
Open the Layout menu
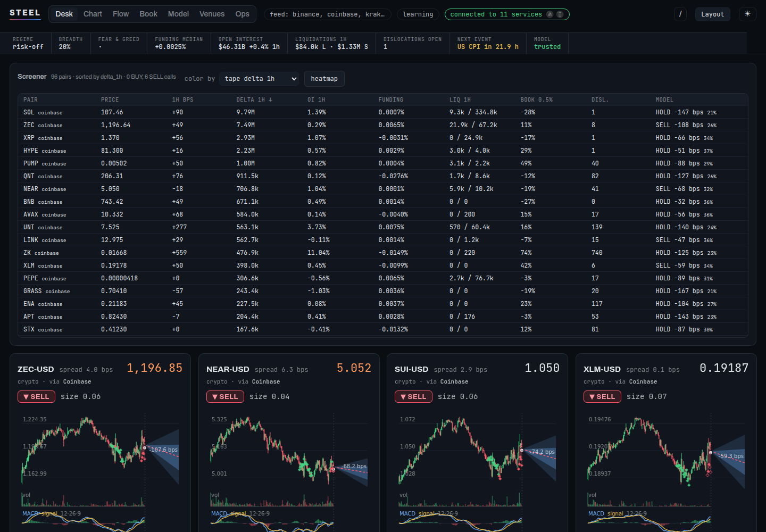click(x=713, y=14)
